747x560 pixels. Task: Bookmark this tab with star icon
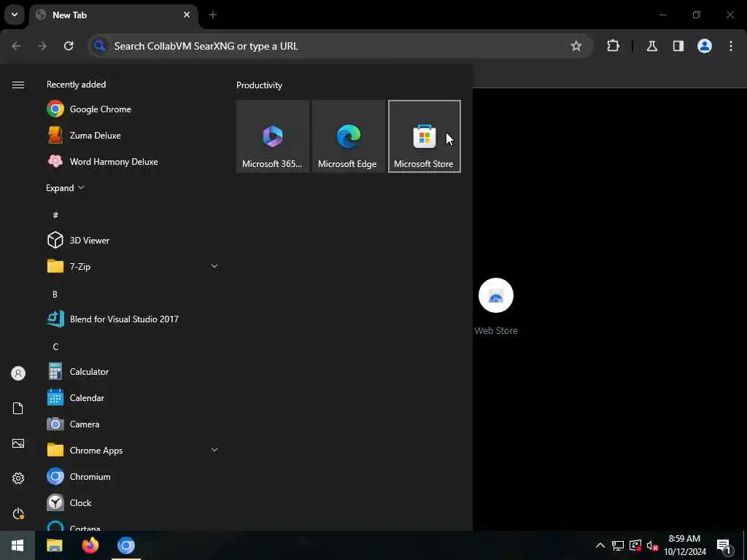coord(576,46)
